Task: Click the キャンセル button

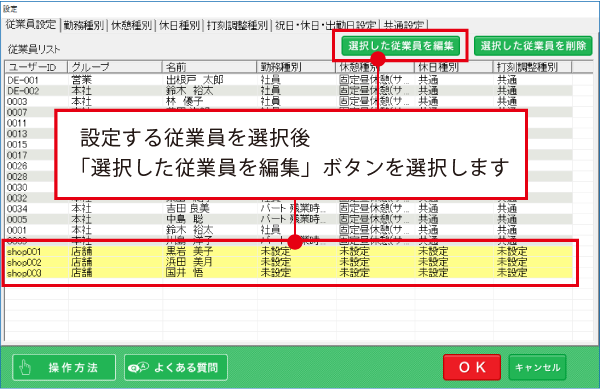Action: click(x=537, y=367)
